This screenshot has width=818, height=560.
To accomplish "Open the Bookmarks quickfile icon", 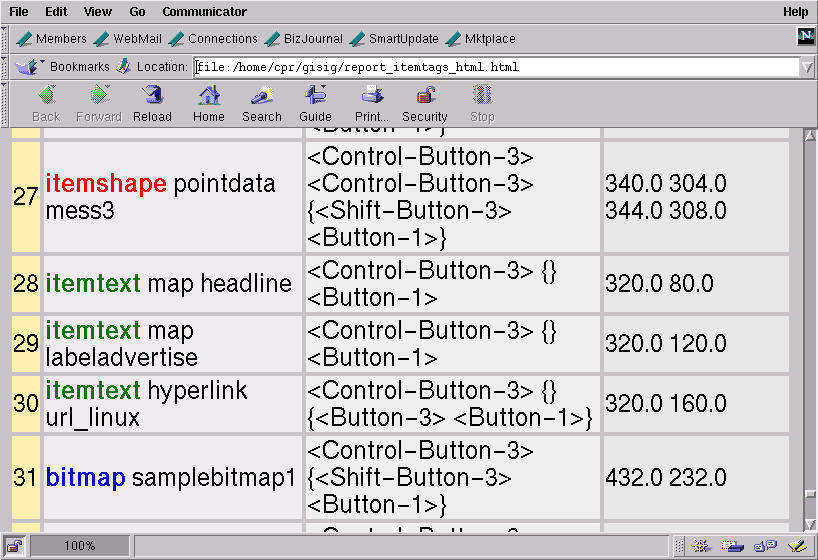I will 29,67.
